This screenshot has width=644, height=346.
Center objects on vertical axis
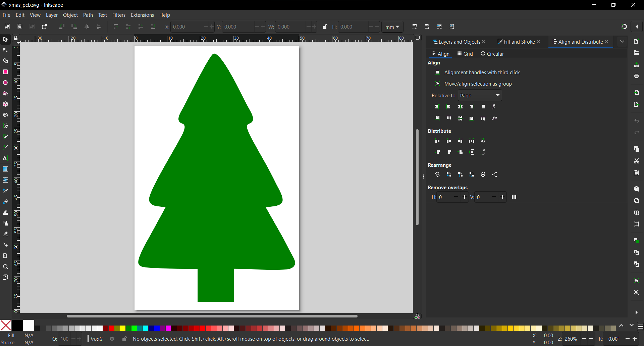(460, 107)
